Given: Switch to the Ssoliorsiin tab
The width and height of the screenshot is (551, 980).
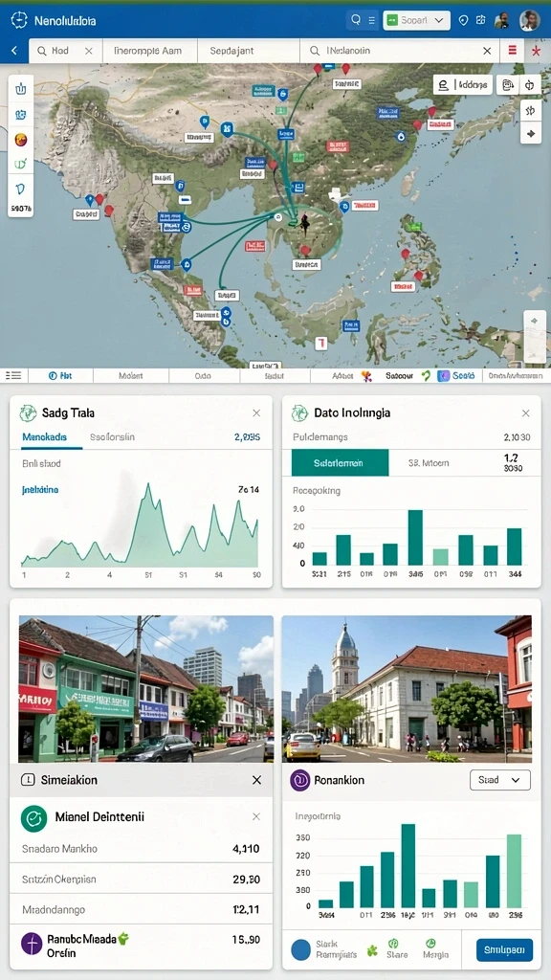Looking at the screenshot, I should tap(113, 436).
